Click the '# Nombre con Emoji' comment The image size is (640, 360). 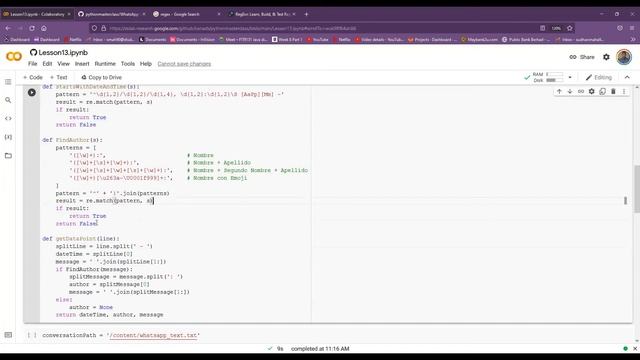click(217, 178)
